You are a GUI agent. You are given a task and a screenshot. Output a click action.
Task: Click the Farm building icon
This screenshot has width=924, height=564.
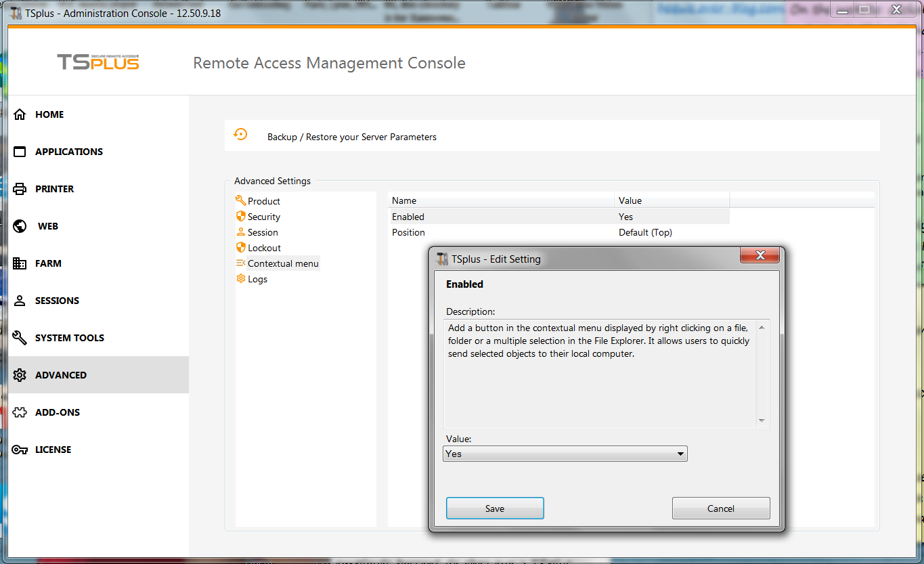click(20, 263)
